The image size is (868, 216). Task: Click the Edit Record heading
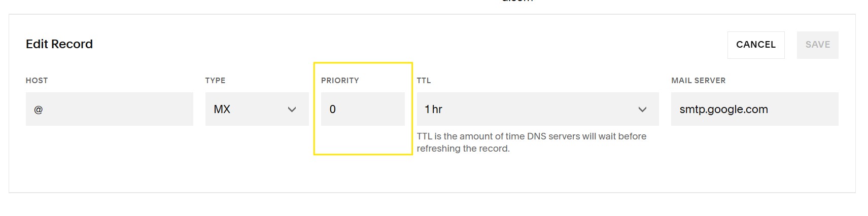pyautogui.click(x=59, y=44)
